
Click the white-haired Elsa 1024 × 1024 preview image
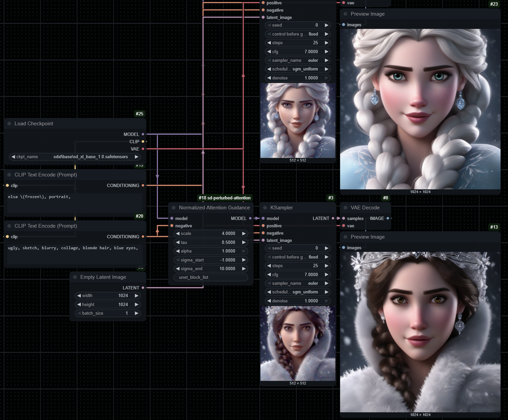point(420,109)
